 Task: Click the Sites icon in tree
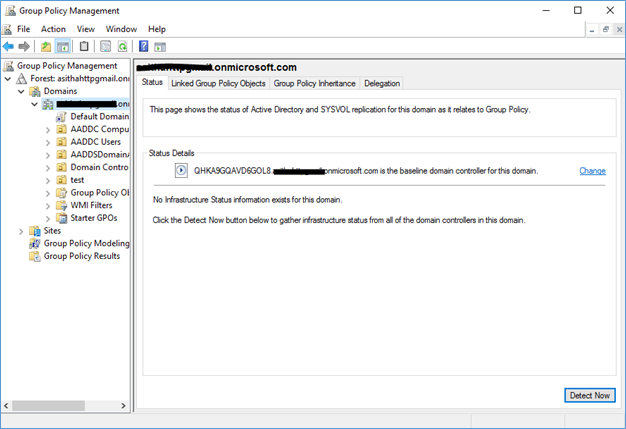(35, 231)
